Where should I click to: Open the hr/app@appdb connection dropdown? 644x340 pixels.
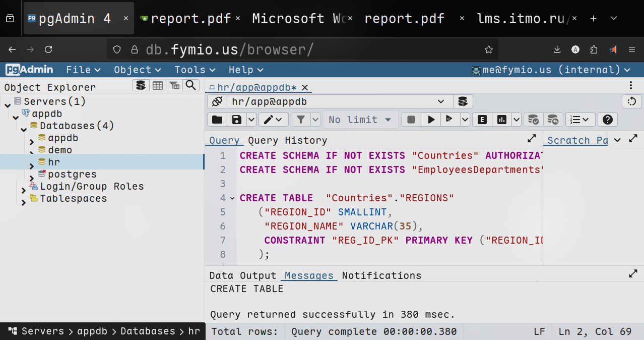441,101
